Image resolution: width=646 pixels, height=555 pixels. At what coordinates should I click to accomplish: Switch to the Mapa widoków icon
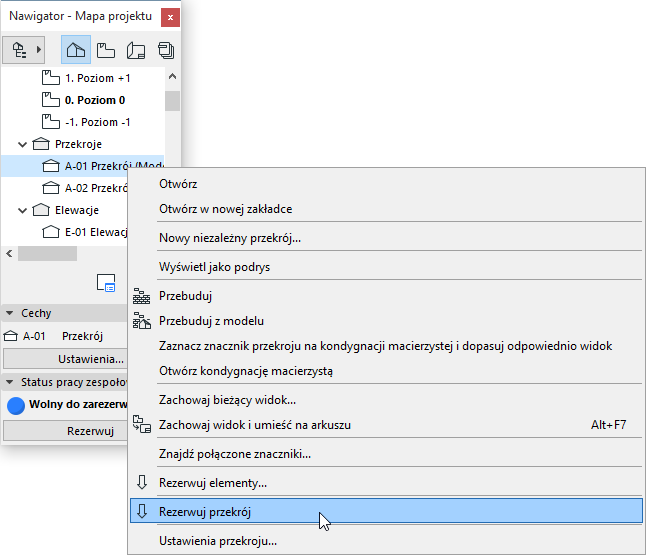coord(106,50)
